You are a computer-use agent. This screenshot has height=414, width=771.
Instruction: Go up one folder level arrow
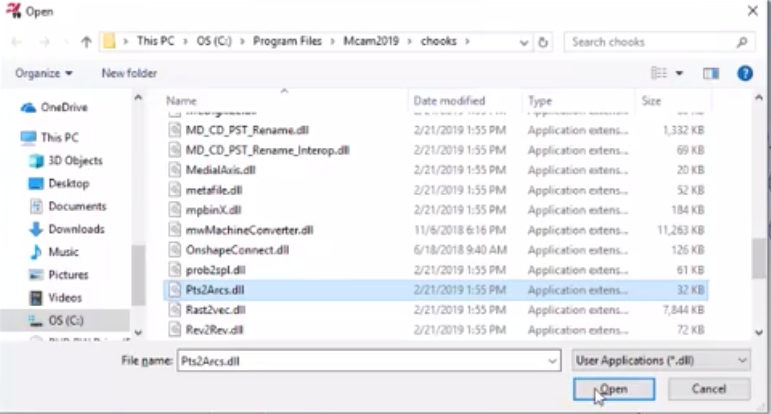coord(86,42)
